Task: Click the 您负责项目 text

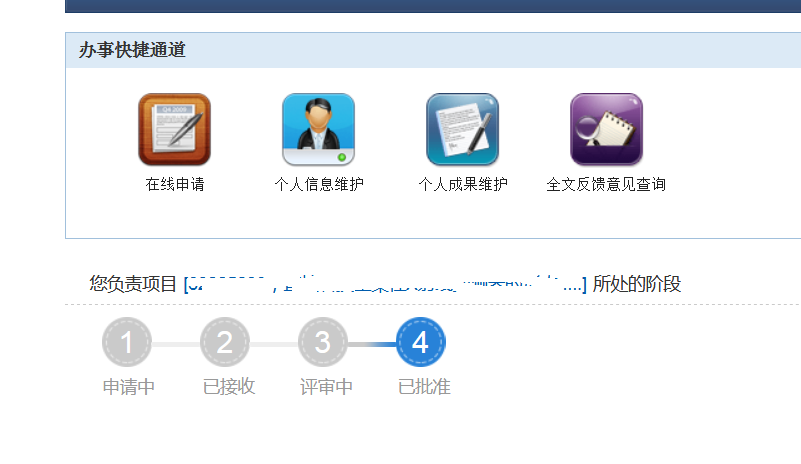Action: tap(133, 284)
